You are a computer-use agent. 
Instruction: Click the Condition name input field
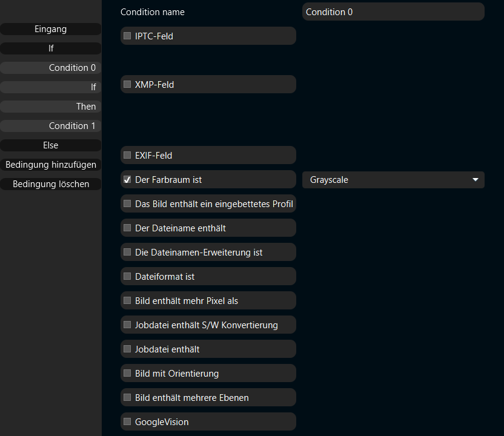[393, 12]
